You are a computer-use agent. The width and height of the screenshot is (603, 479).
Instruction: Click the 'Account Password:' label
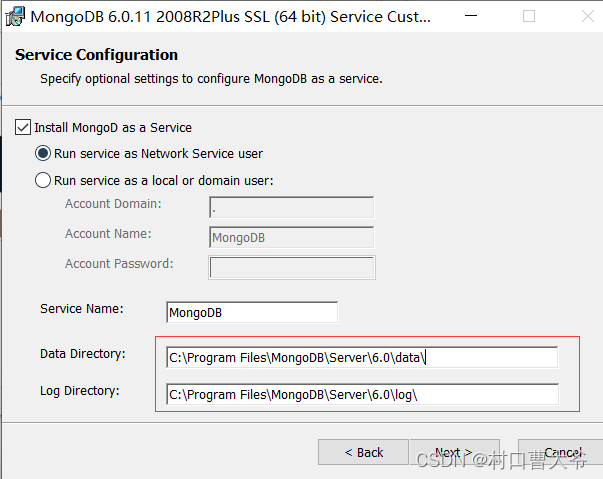119,264
